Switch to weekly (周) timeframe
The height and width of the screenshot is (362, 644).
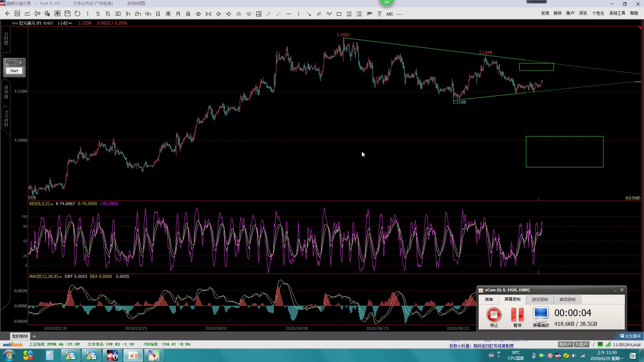click(168, 14)
